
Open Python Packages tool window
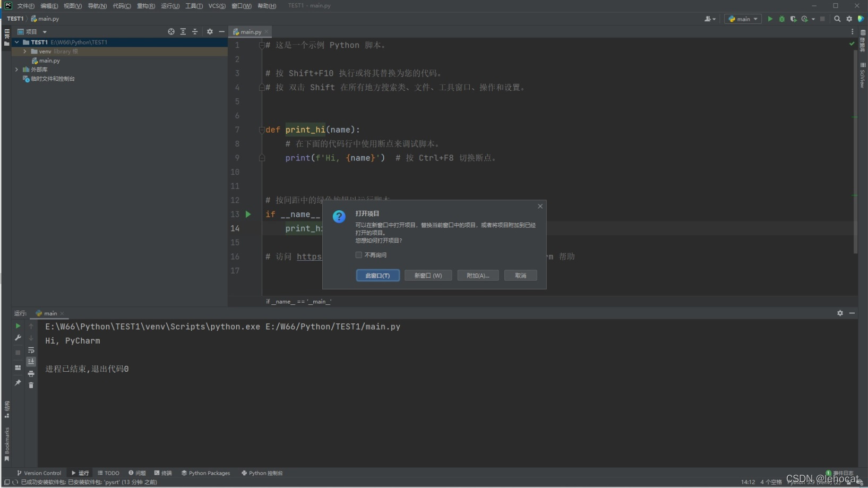click(205, 473)
